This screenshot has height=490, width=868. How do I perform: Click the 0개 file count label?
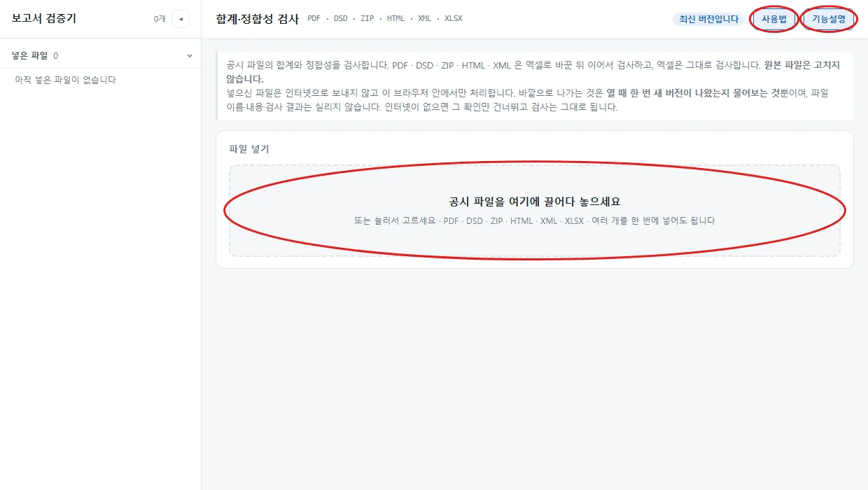[160, 19]
